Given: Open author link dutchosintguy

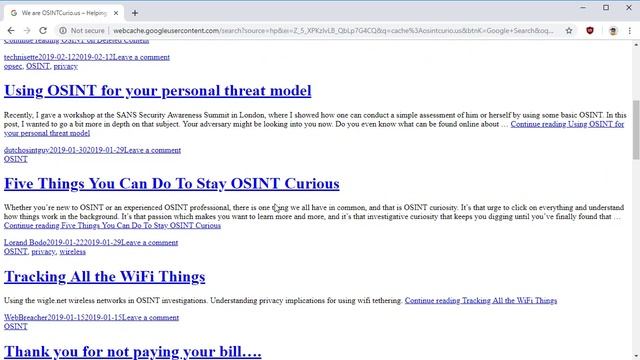Looking at the screenshot, I should 27,150.
